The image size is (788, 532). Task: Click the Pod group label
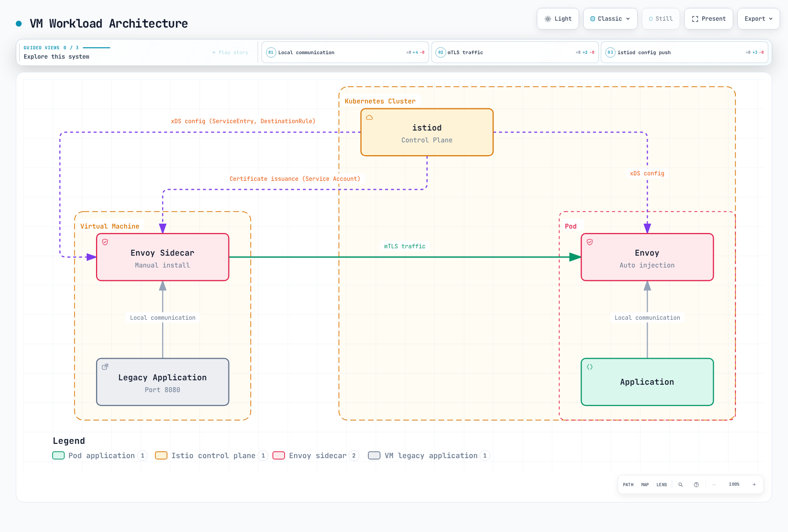click(571, 227)
